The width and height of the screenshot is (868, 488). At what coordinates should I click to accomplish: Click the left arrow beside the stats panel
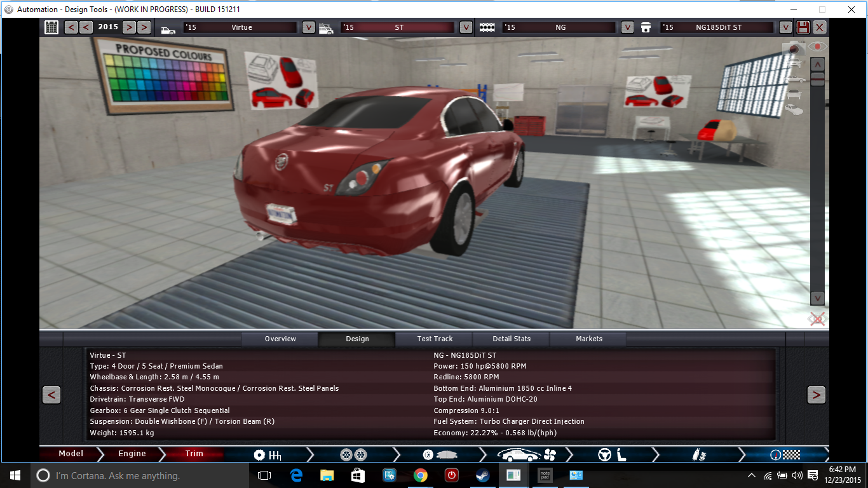51,395
